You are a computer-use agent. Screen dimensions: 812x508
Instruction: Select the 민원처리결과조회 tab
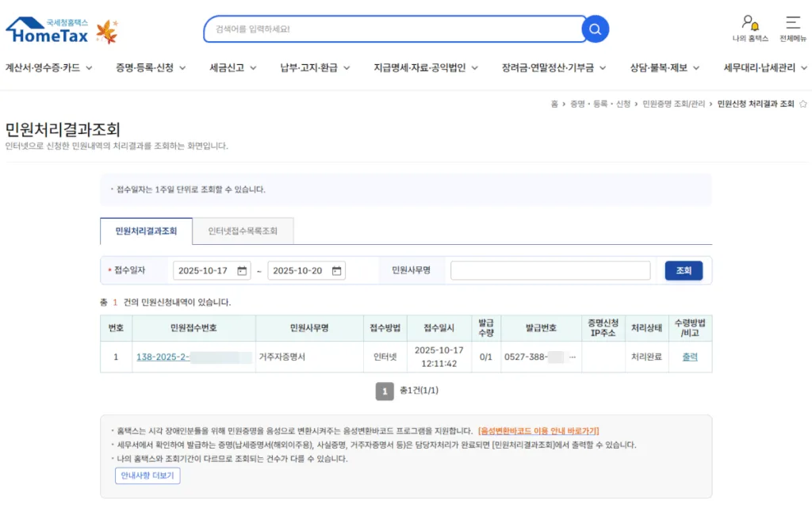pyautogui.click(x=146, y=231)
